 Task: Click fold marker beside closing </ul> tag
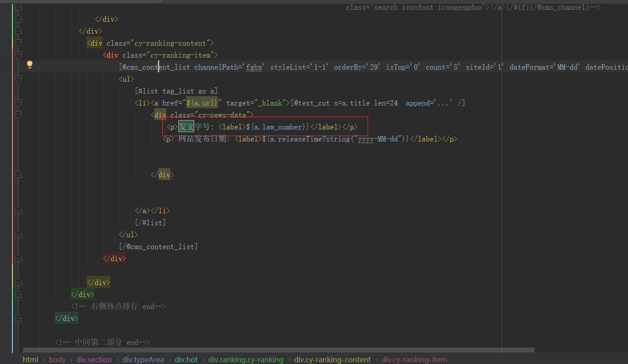coord(18,235)
